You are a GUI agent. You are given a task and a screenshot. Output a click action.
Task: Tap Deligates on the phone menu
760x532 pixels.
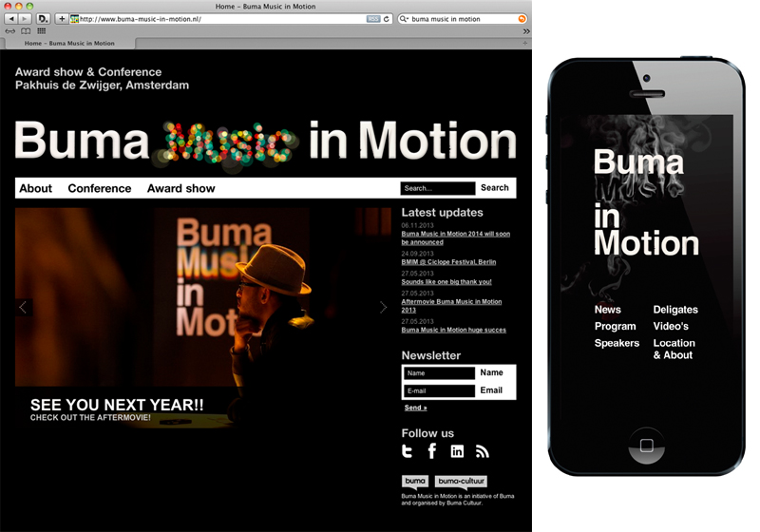click(x=675, y=310)
